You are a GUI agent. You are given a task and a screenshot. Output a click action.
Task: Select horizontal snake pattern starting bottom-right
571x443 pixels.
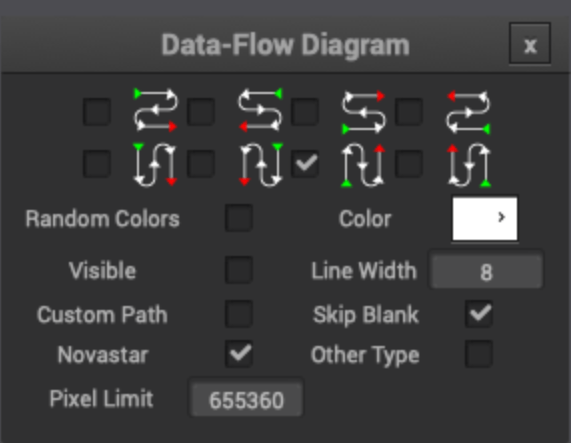[x=409, y=112]
